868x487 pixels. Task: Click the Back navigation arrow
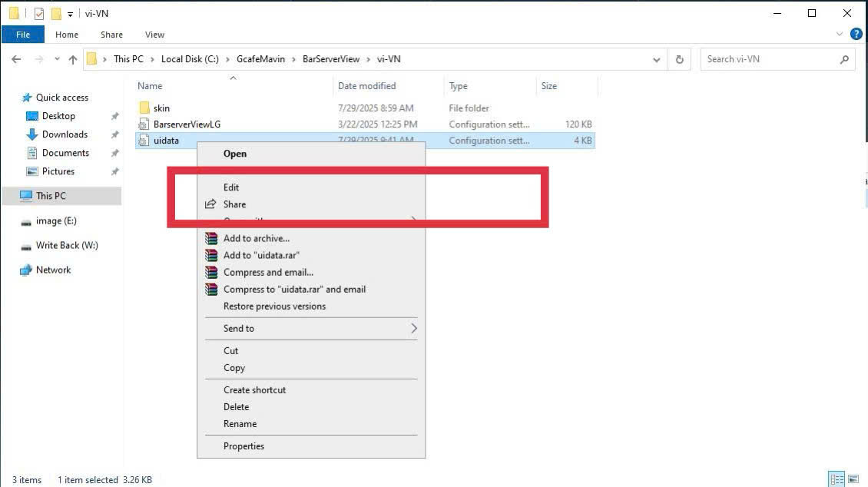coord(16,59)
